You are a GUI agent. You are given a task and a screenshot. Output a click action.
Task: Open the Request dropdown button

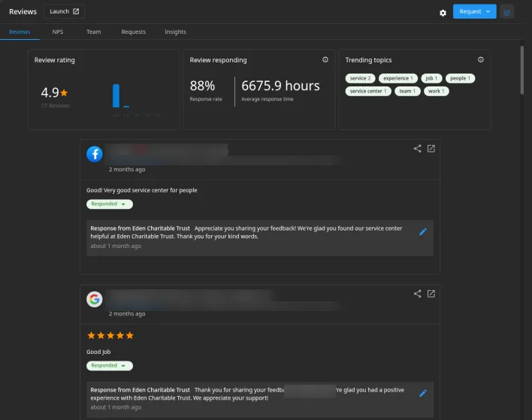click(x=474, y=11)
